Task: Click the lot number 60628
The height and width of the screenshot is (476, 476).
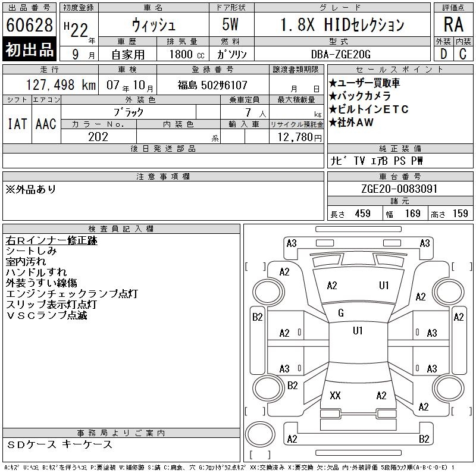Action: coord(29,25)
